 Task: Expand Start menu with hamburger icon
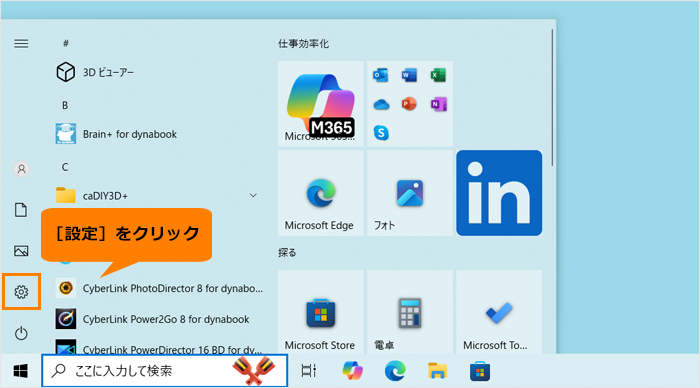pos(21,44)
